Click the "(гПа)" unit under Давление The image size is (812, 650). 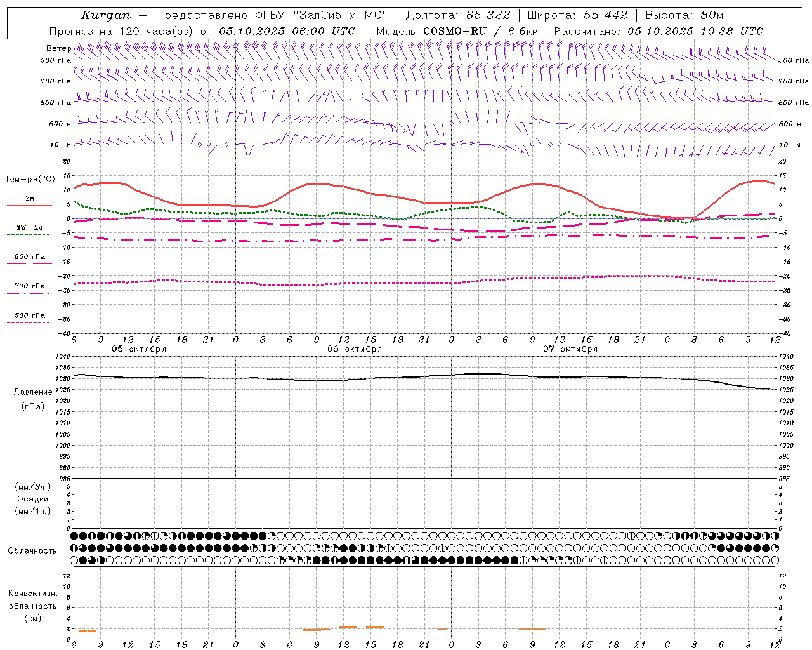coord(33,407)
